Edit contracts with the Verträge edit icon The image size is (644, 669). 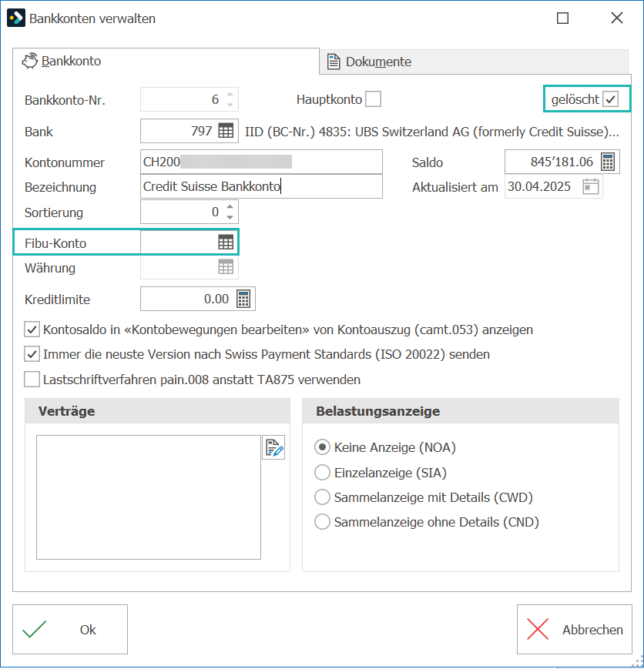273,447
